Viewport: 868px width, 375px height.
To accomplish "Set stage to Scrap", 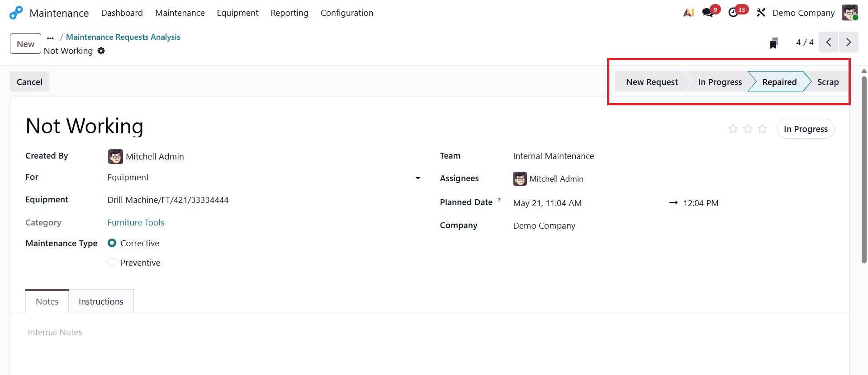I will coord(828,82).
